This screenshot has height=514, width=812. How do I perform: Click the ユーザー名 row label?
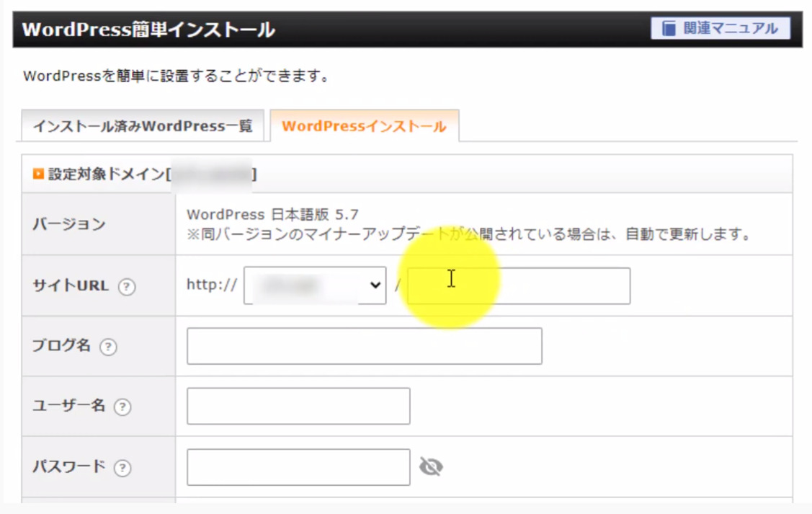68,406
